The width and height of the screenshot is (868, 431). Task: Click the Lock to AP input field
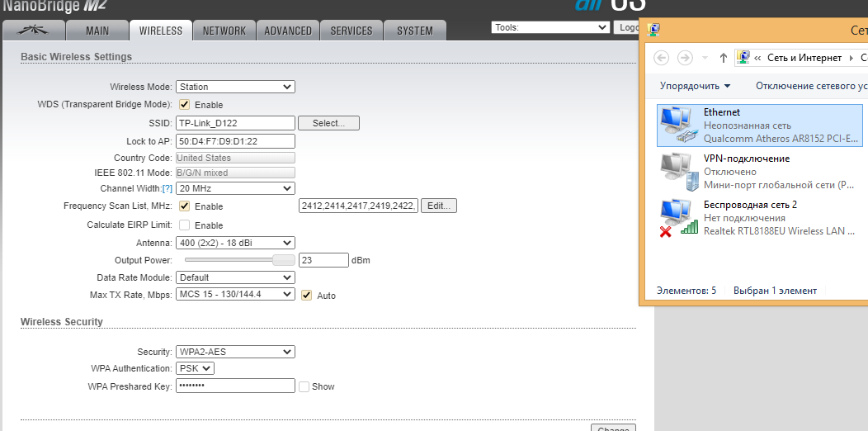click(235, 141)
